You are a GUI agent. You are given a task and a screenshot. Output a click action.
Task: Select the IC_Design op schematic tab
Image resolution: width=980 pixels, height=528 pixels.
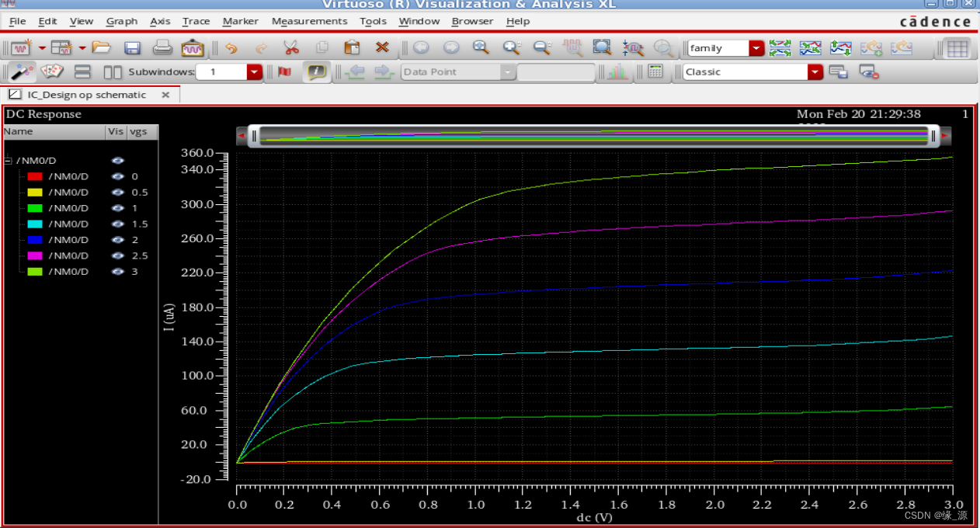[86, 95]
